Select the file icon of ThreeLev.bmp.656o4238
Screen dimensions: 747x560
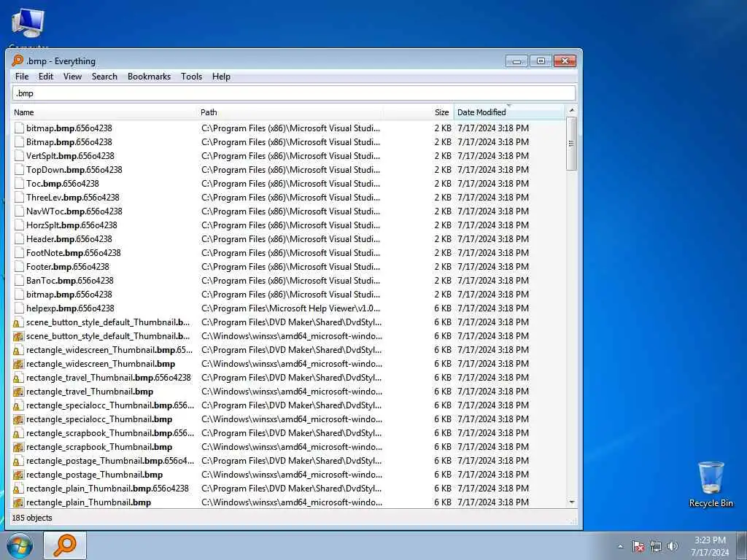coord(19,197)
